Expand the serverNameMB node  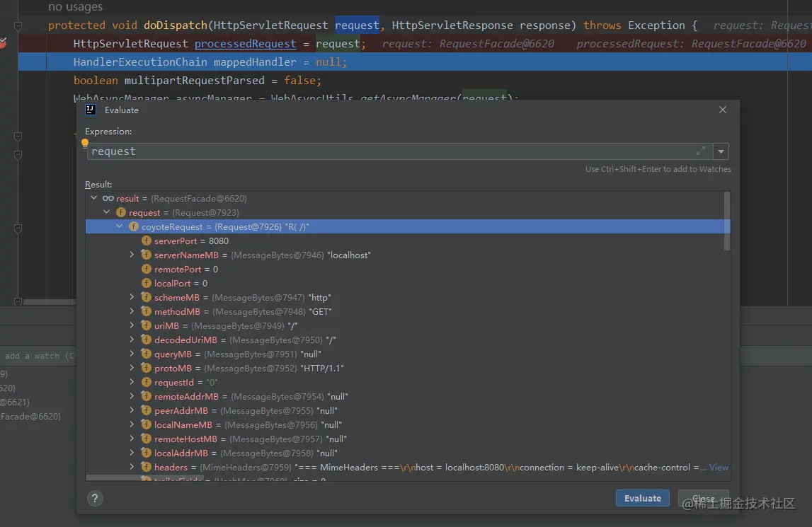coord(132,255)
